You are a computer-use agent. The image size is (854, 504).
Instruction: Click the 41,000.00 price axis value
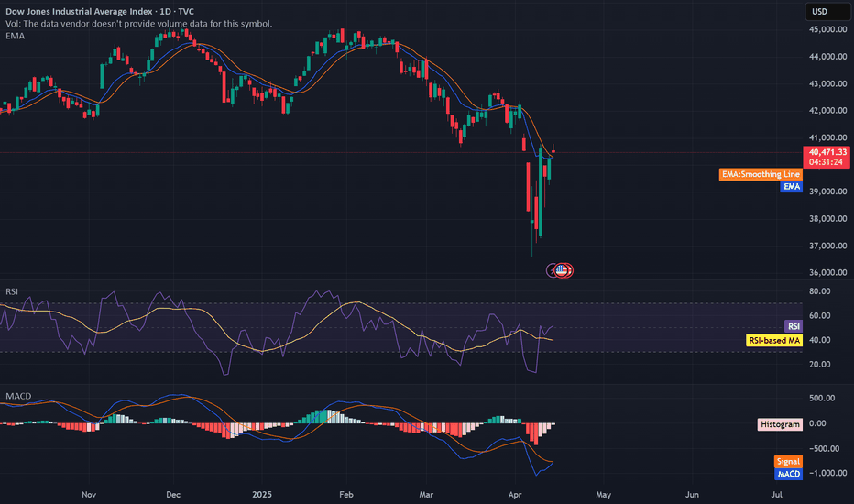pyautogui.click(x=827, y=137)
